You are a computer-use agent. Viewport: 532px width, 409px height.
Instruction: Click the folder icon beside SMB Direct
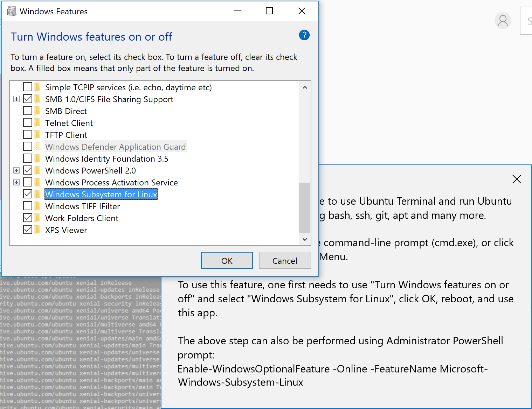(37, 111)
